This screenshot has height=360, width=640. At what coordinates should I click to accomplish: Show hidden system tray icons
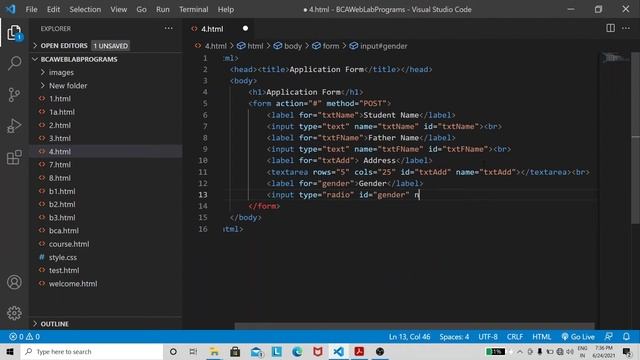(520, 351)
